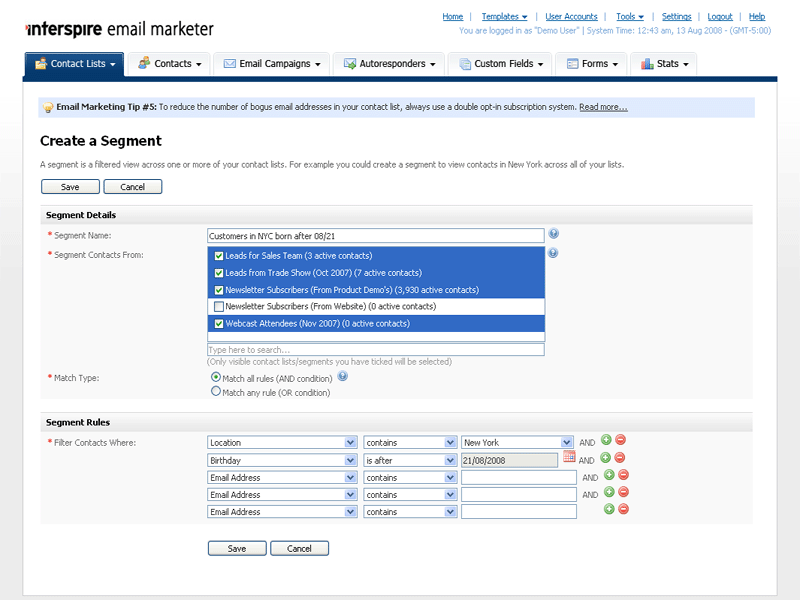
Task: Follow the Read more... tip link
Action: (603, 107)
